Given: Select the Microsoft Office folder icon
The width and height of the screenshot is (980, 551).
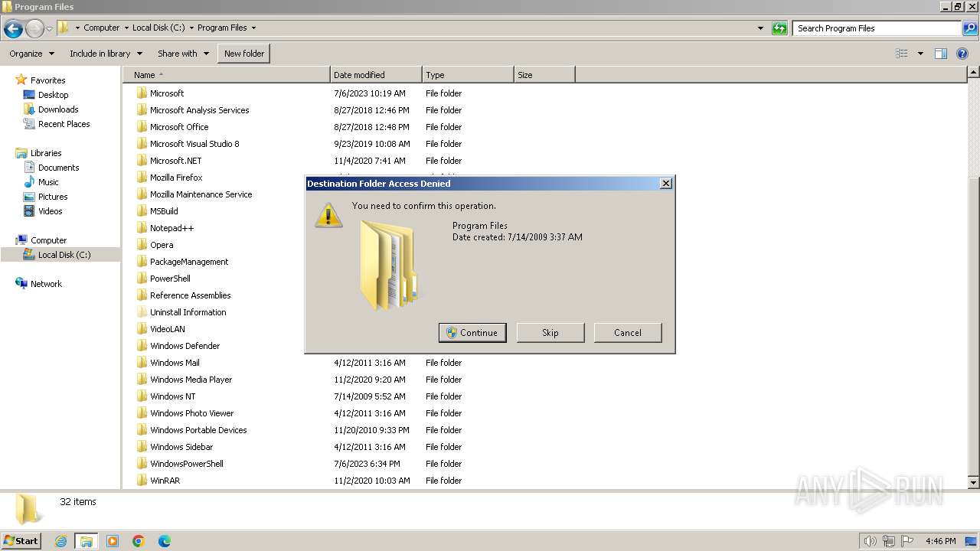Looking at the screenshot, I should [142, 127].
